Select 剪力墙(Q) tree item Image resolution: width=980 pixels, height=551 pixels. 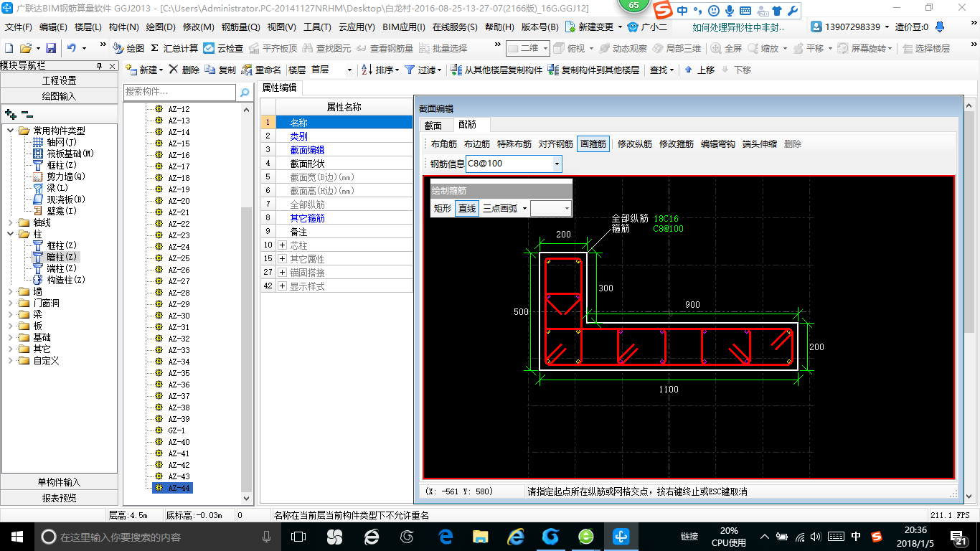(59, 176)
